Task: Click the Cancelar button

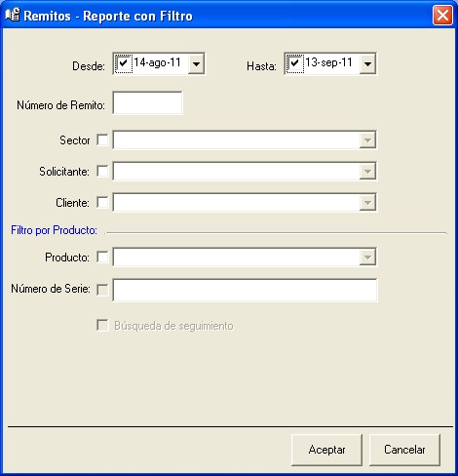Action: 404,450
